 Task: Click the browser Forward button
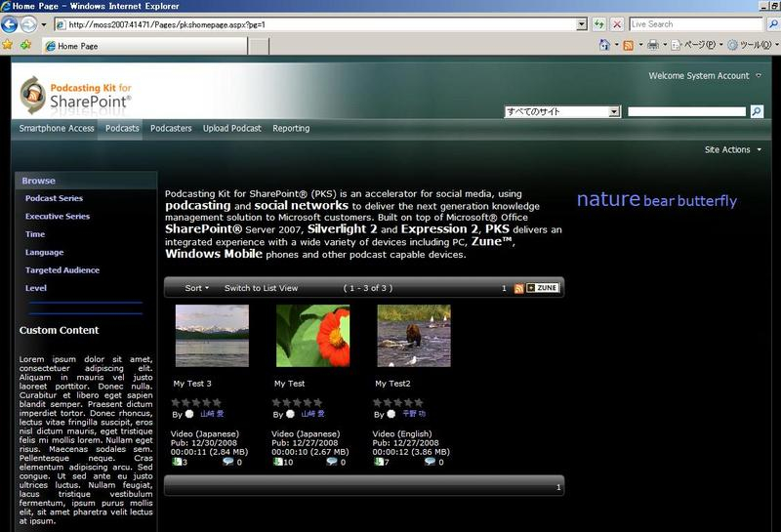pos(28,23)
